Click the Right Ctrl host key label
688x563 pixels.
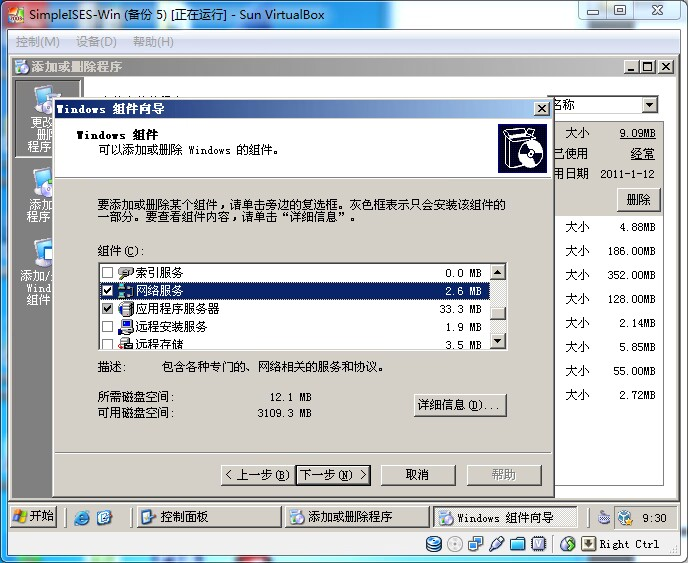pyautogui.click(x=629, y=545)
